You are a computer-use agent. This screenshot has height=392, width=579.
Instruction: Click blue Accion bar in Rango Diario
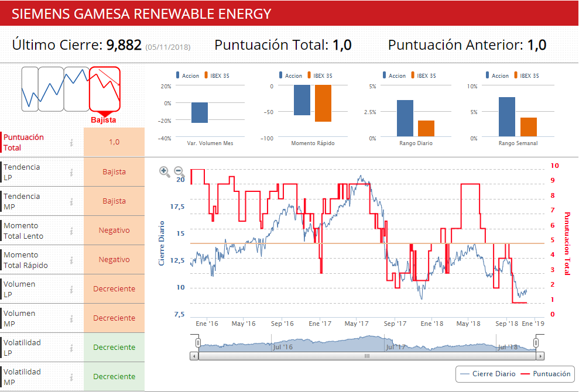click(x=405, y=118)
